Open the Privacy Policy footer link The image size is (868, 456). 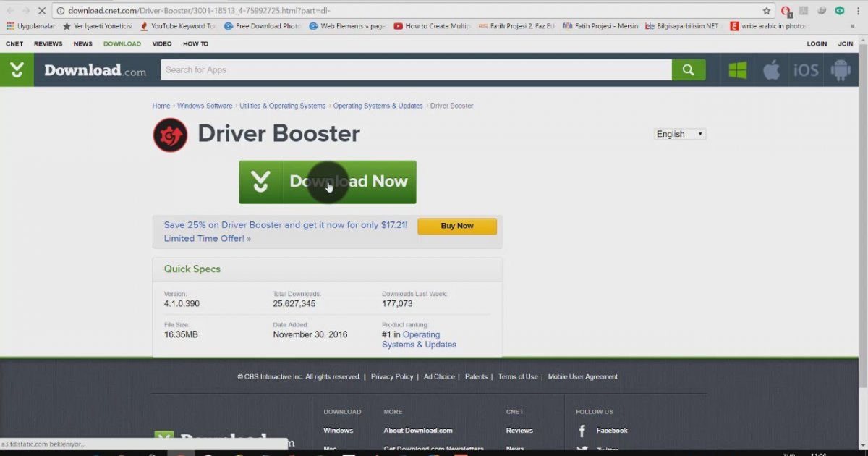coord(392,377)
